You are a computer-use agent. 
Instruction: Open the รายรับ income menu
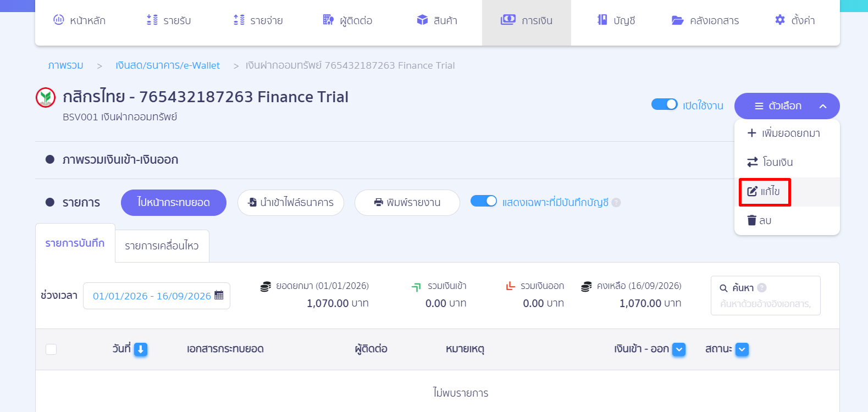tap(169, 20)
